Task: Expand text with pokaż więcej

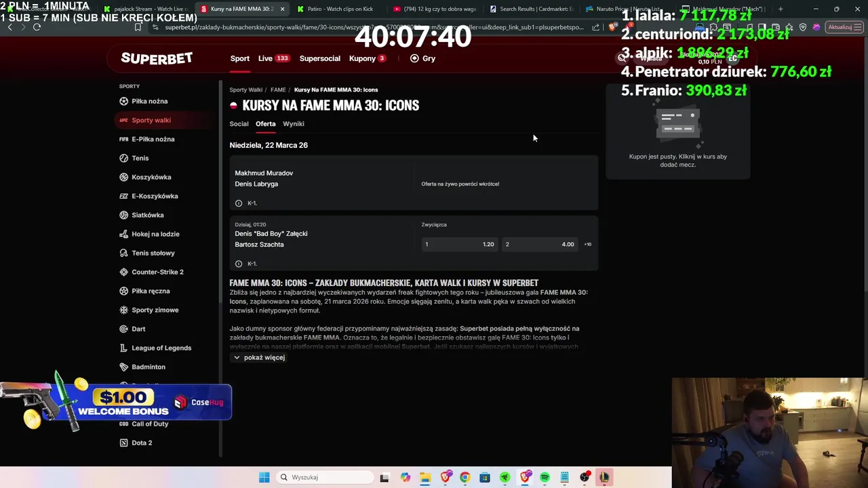Action: pyautogui.click(x=259, y=357)
